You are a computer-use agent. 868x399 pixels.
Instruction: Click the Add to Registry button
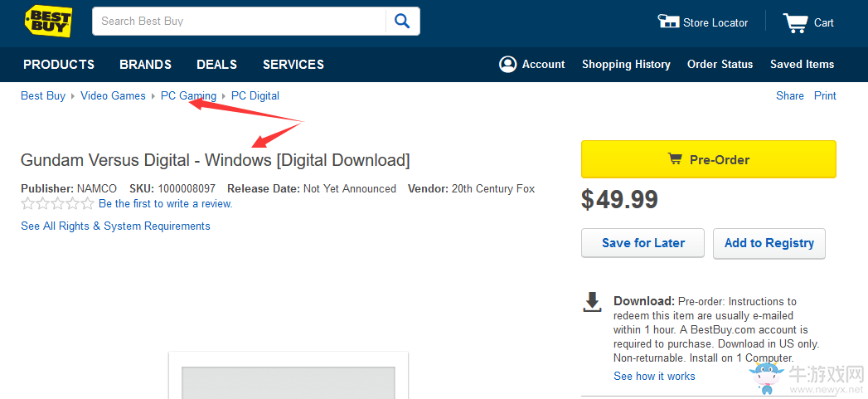769,243
